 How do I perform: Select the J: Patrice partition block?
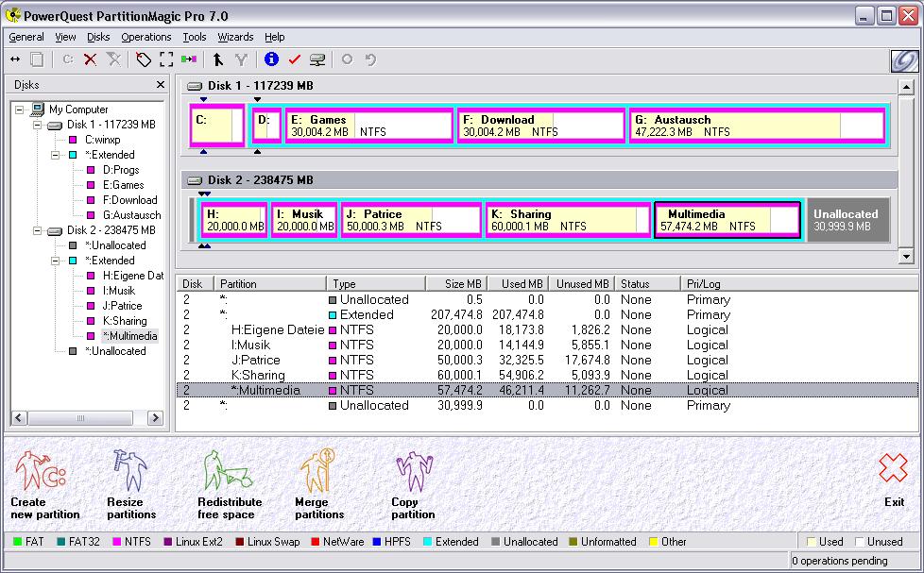coord(411,220)
